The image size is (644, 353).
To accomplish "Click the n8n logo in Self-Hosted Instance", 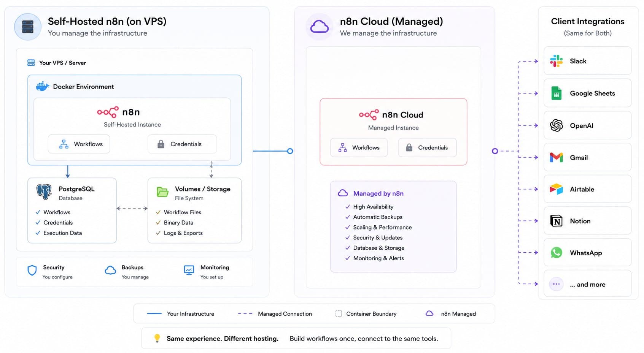I will click(108, 112).
